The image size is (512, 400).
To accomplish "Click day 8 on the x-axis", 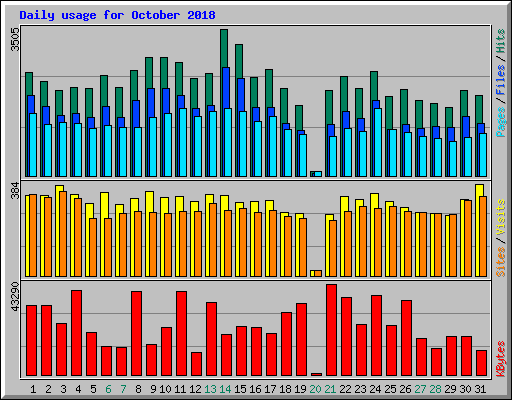I will click(x=138, y=389).
